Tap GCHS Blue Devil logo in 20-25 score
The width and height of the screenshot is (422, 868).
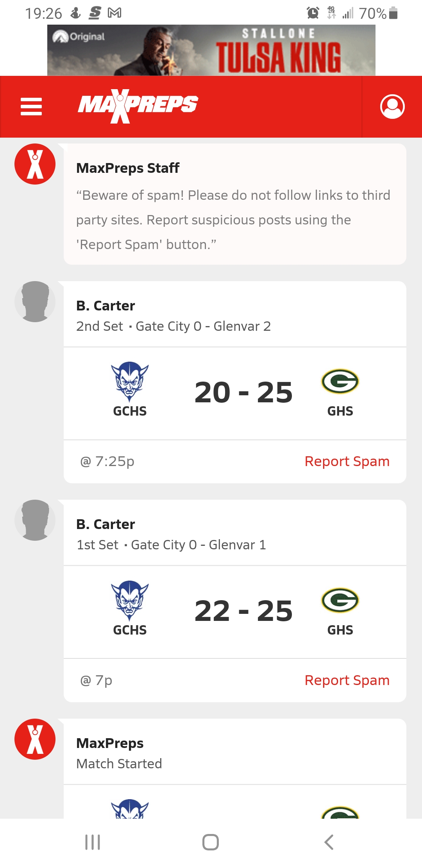click(x=129, y=382)
